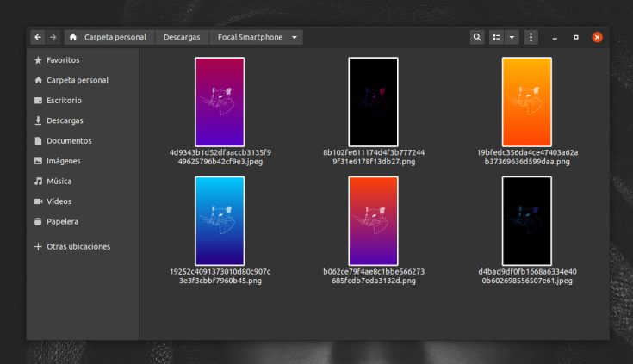This screenshot has height=364, width=633.
Task: Toggle the list view icon
Action: (x=496, y=37)
